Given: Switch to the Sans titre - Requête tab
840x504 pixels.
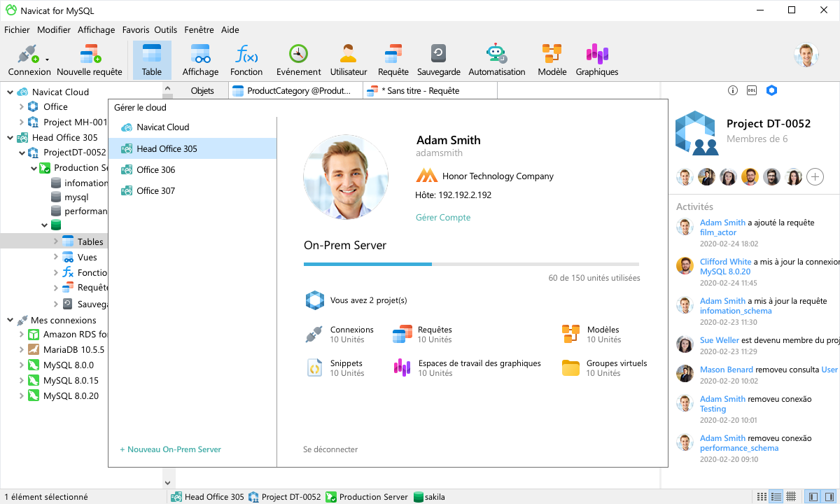Looking at the screenshot, I should click(430, 91).
